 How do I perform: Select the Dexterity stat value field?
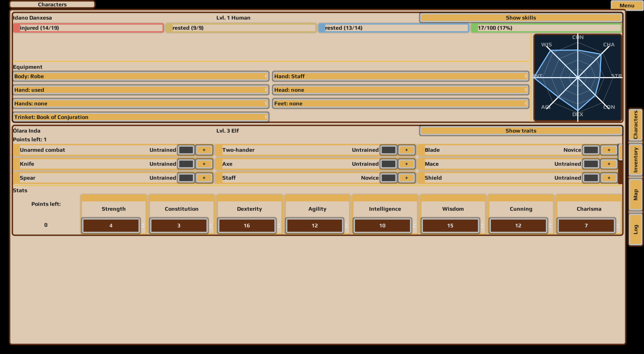(247, 226)
